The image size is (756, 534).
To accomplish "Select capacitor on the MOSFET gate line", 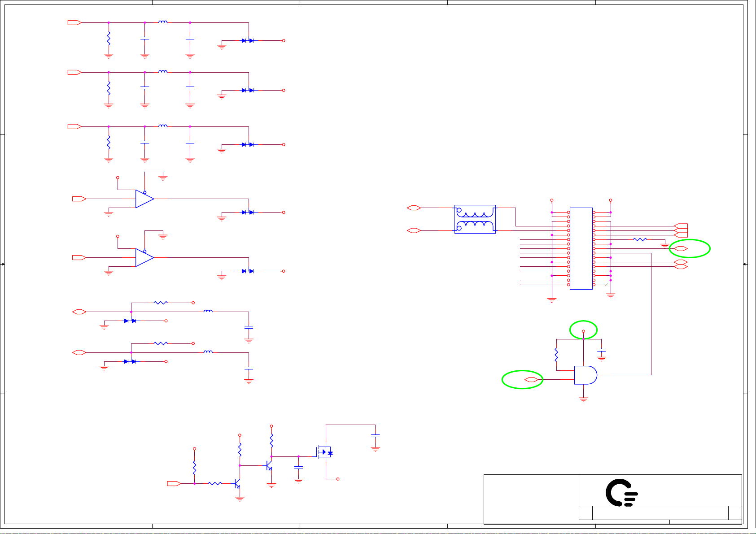I will (298, 468).
